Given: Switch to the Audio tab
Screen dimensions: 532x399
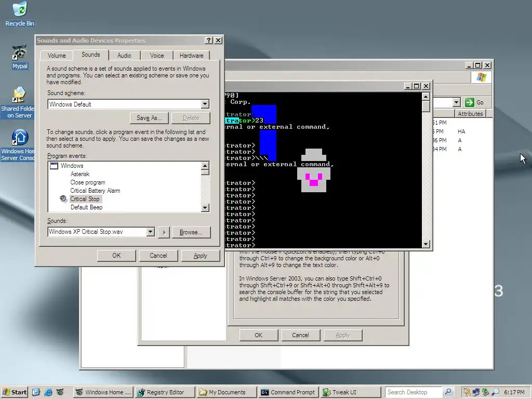Looking at the screenshot, I should point(124,55).
